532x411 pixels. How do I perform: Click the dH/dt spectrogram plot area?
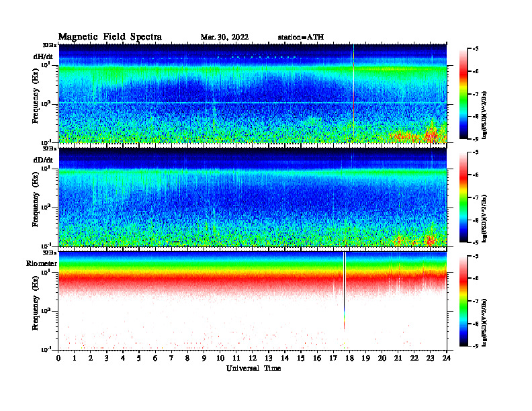click(x=253, y=93)
